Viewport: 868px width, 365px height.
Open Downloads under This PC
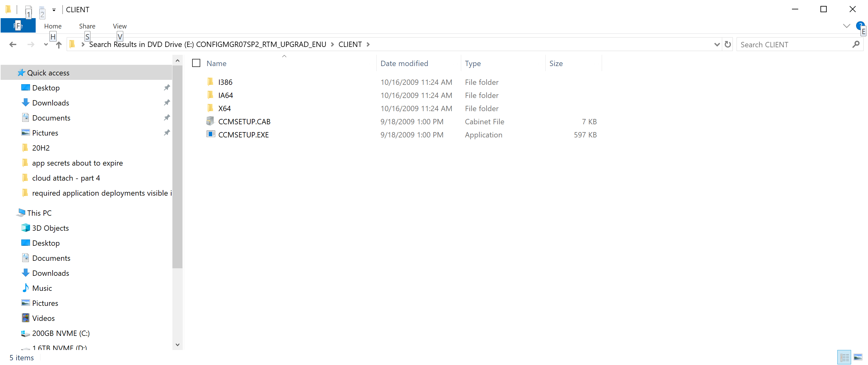click(51, 273)
